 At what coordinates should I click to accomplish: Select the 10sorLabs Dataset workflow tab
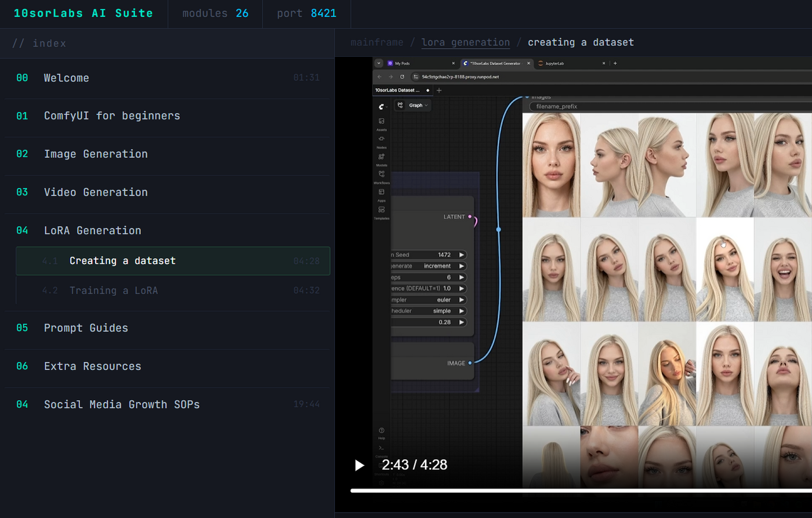pos(403,90)
